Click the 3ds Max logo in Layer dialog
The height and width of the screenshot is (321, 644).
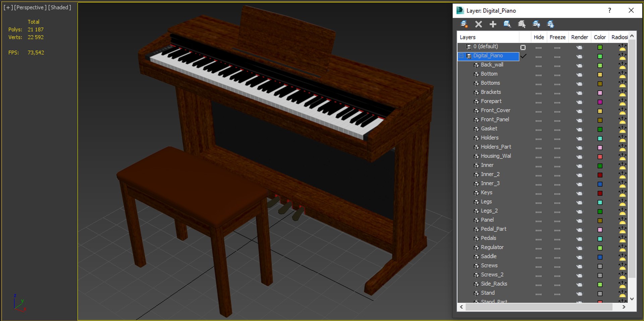(x=460, y=10)
